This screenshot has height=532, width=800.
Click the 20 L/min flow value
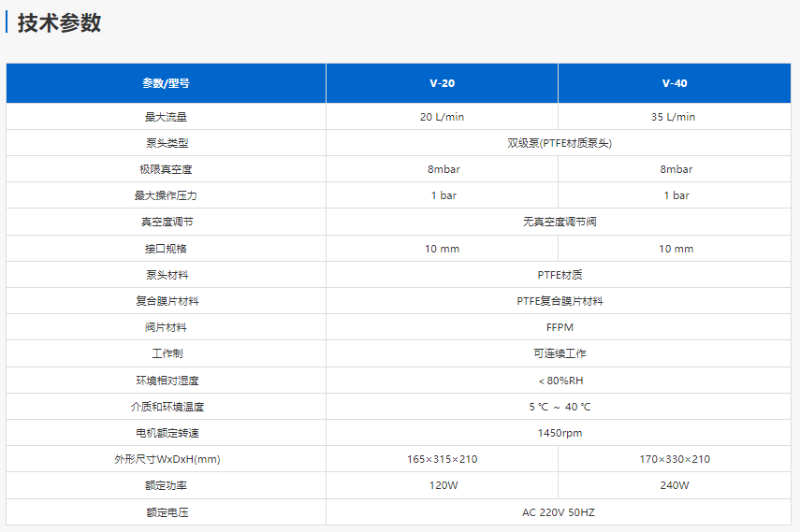(x=442, y=117)
